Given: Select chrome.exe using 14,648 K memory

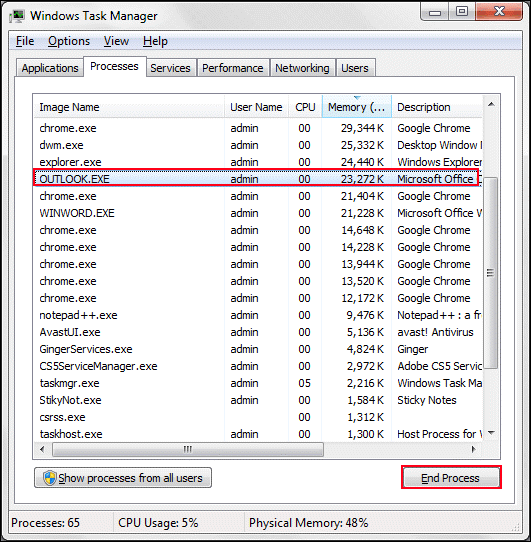Looking at the screenshot, I should (258, 230).
